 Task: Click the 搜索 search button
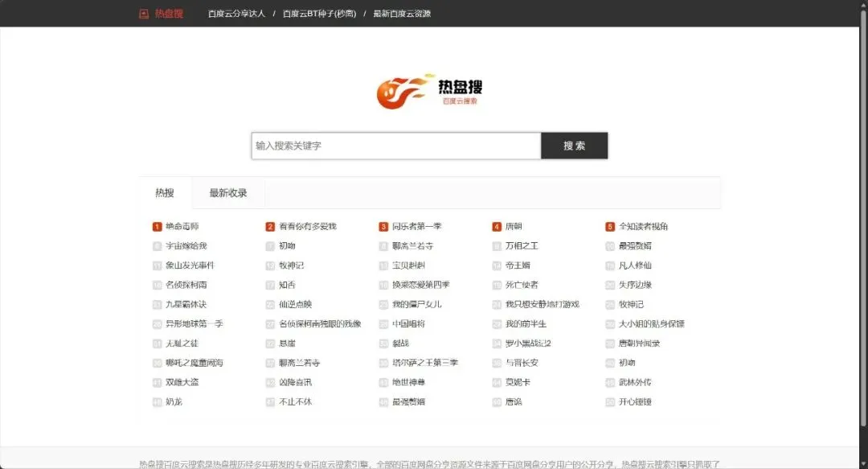pyautogui.click(x=574, y=146)
